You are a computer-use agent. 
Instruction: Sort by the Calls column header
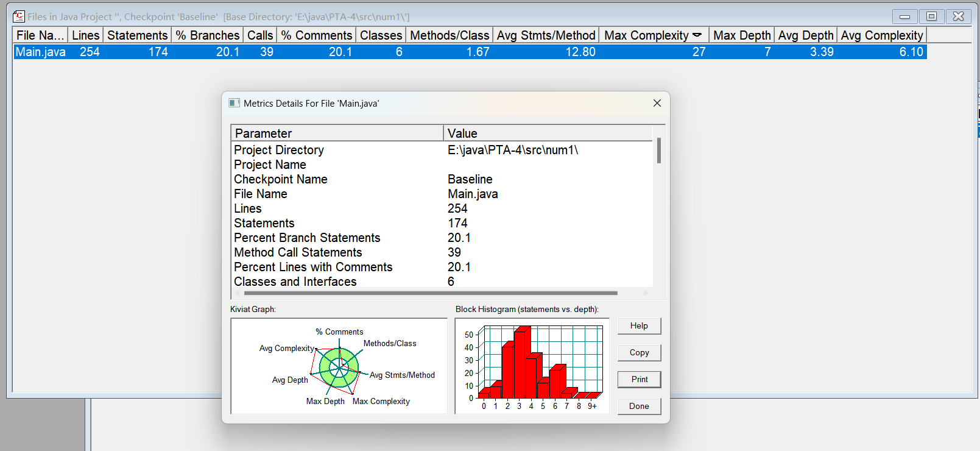260,35
